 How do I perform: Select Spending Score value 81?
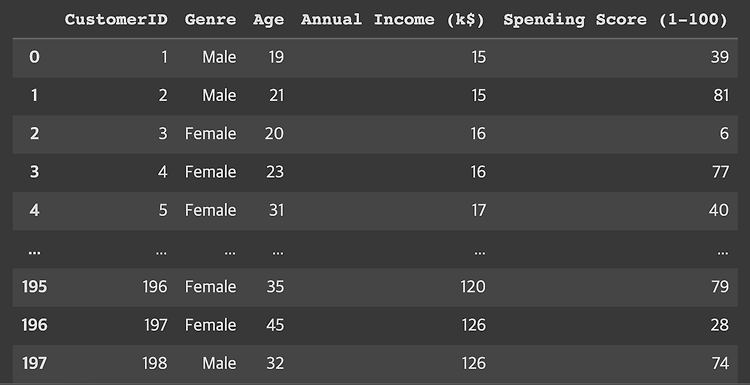[x=720, y=96]
